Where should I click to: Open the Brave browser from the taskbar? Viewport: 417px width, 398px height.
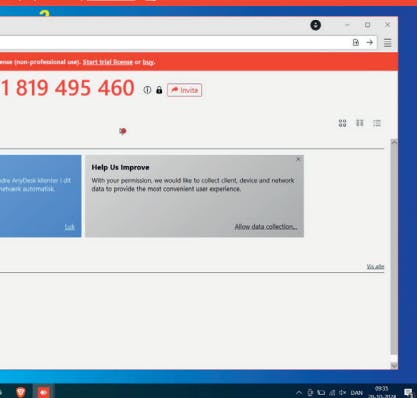[21, 392]
